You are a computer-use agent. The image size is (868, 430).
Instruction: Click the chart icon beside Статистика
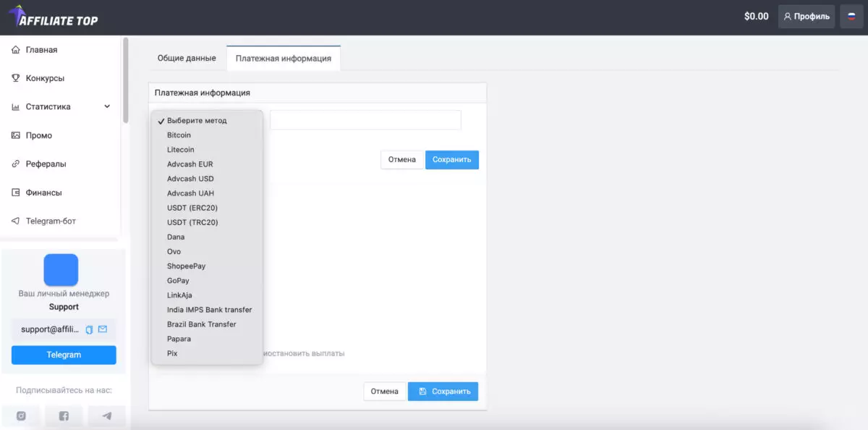coord(16,107)
